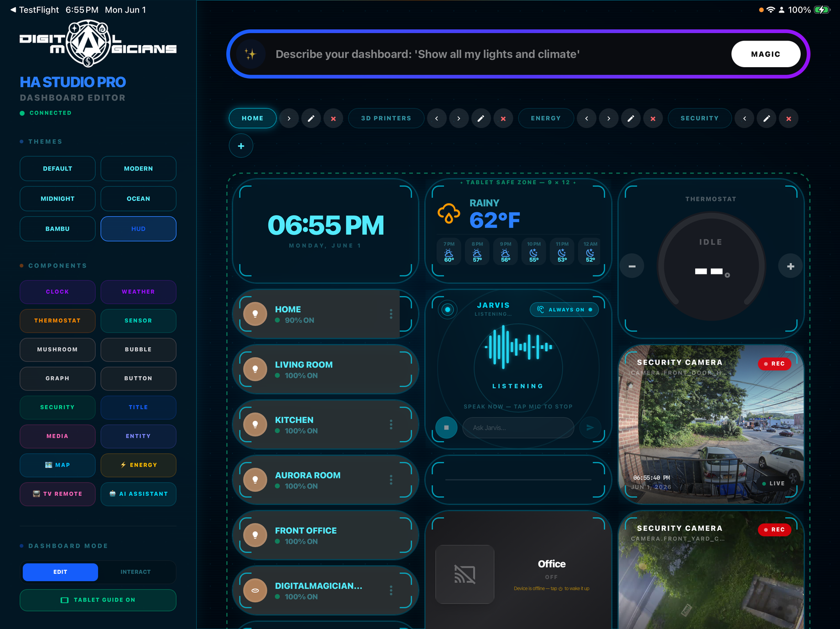
Task: Toggle the Home light bulb icon
Action: [255, 314]
